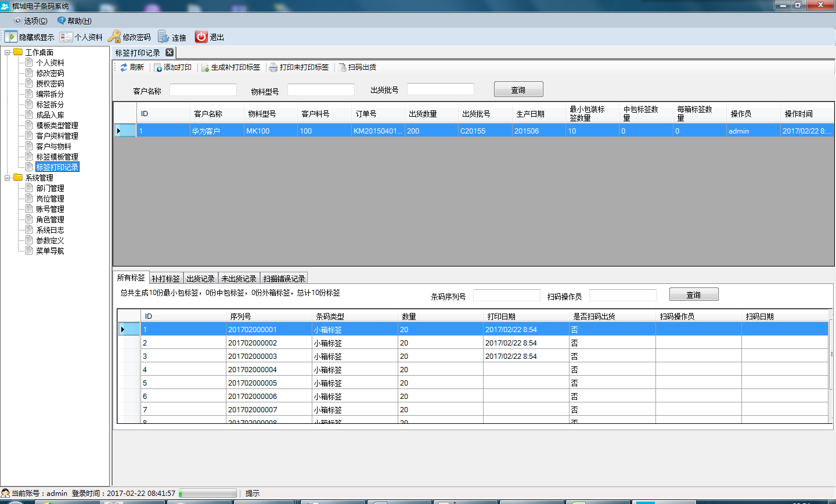
Task: Click 打印未打印标签 printer icon
Action: (273, 67)
